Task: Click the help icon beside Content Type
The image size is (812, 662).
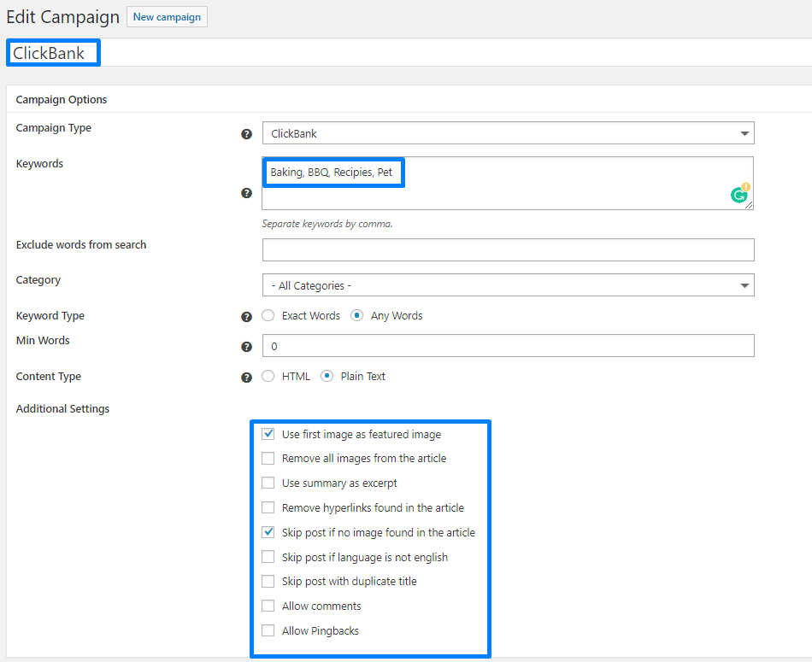Action: click(246, 378)
